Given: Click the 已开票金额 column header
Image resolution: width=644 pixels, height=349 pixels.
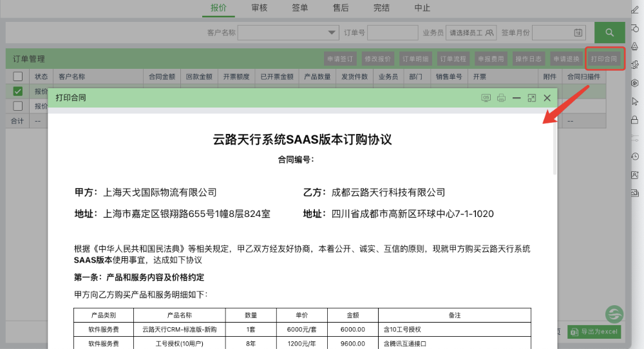Looking at the screenshot, I should tap(277, 77).
